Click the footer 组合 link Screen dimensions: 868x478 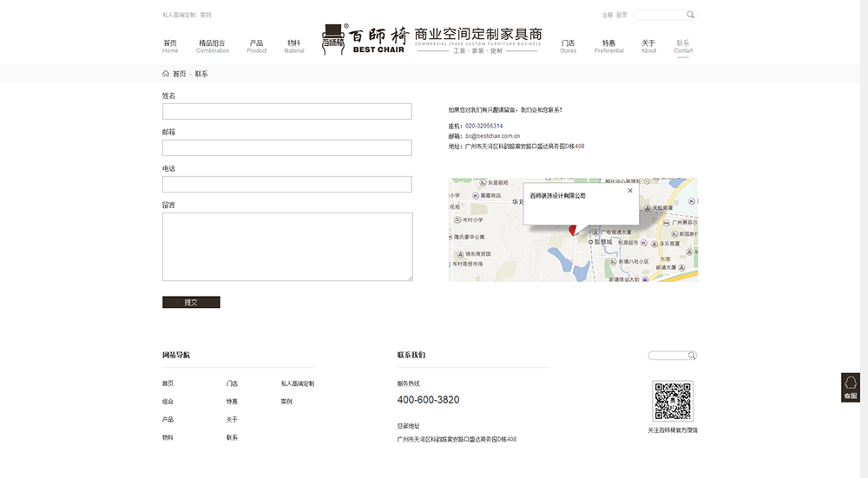pyautogui.click(x=168, y=402)
